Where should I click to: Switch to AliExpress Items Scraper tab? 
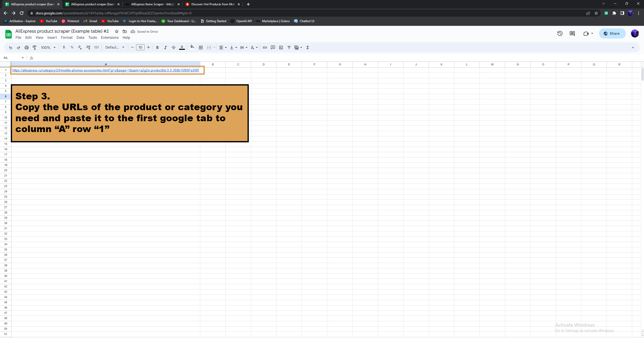(153, 4)
